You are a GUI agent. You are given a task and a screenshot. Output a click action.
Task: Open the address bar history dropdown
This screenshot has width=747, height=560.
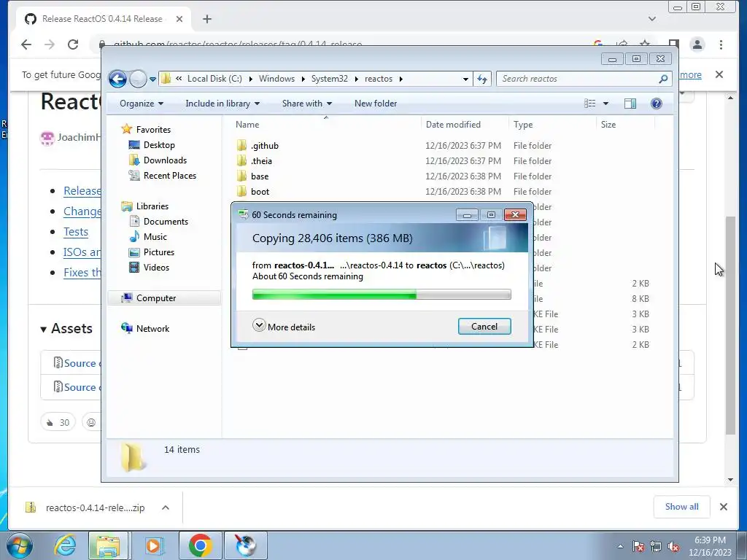coord(465,79)
